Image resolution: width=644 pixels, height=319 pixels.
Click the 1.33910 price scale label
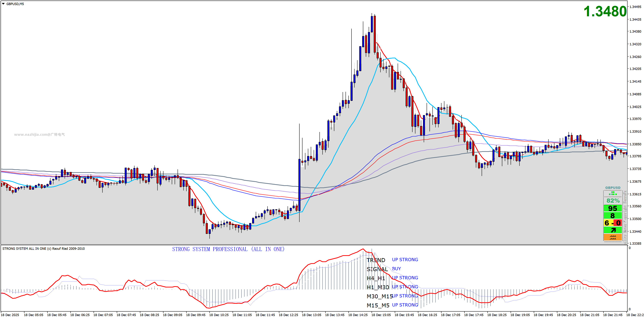pyautogui.click(x=635, y=131)
